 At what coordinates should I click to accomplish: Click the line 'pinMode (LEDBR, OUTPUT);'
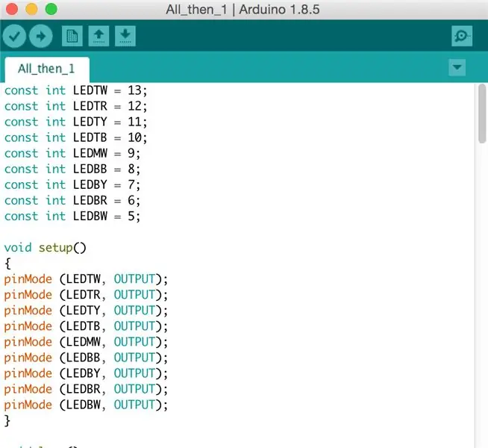(x=86, y=390)
